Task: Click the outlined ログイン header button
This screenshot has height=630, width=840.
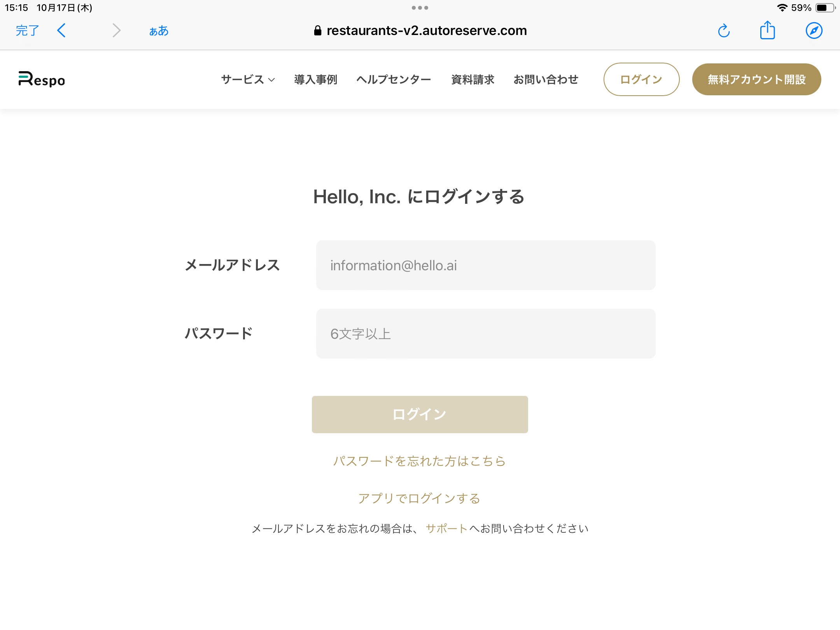Action: coord(641,79)
